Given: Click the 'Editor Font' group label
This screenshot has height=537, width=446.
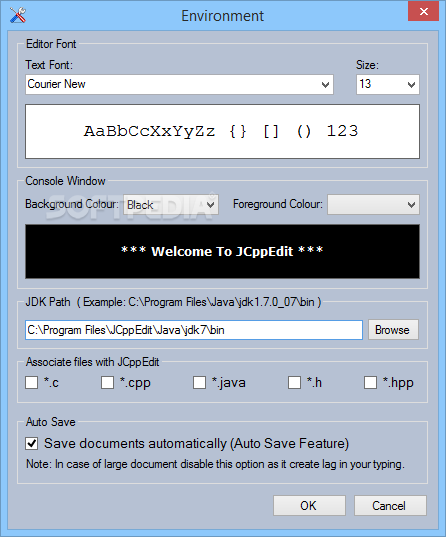Looking at the screenshot, I should point(51,44).
